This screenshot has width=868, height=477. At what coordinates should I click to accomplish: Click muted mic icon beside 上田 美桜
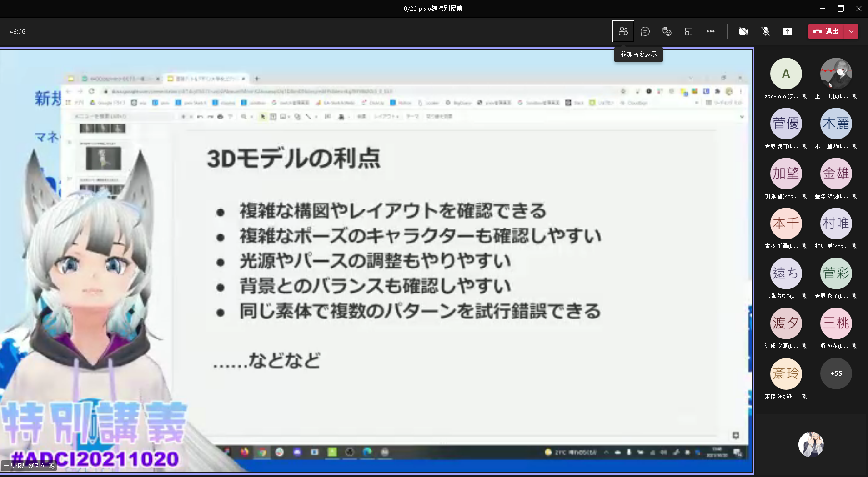pos(854,96)
